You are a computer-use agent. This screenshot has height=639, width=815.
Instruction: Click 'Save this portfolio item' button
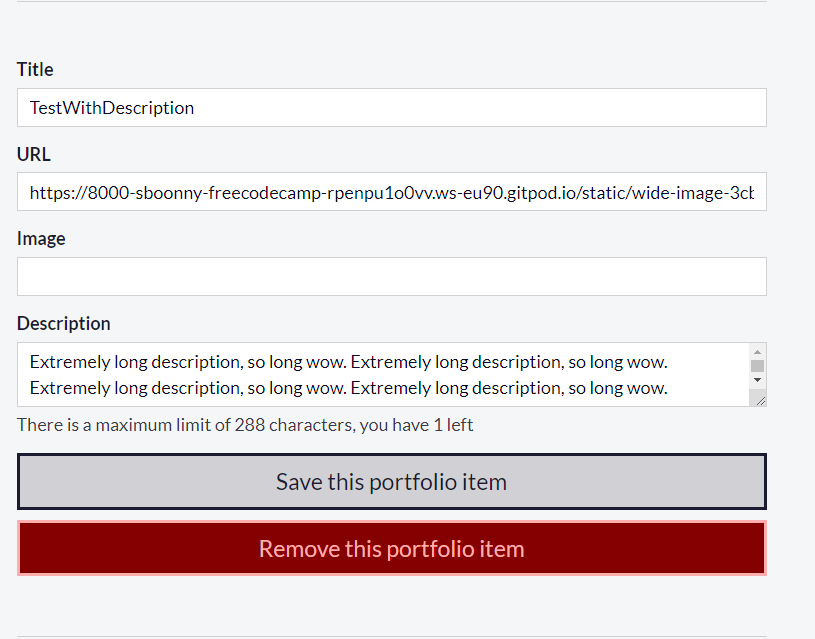pos(391,481)
